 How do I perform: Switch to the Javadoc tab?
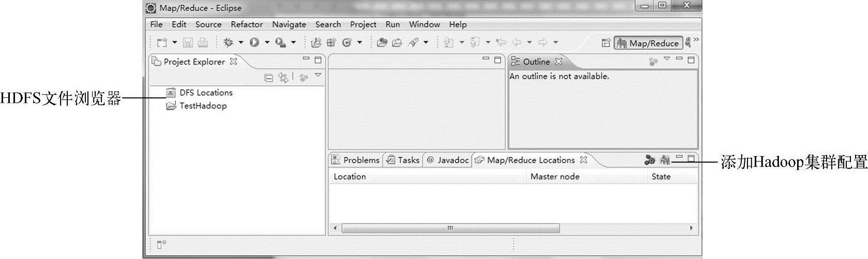(x=448, y=160)
